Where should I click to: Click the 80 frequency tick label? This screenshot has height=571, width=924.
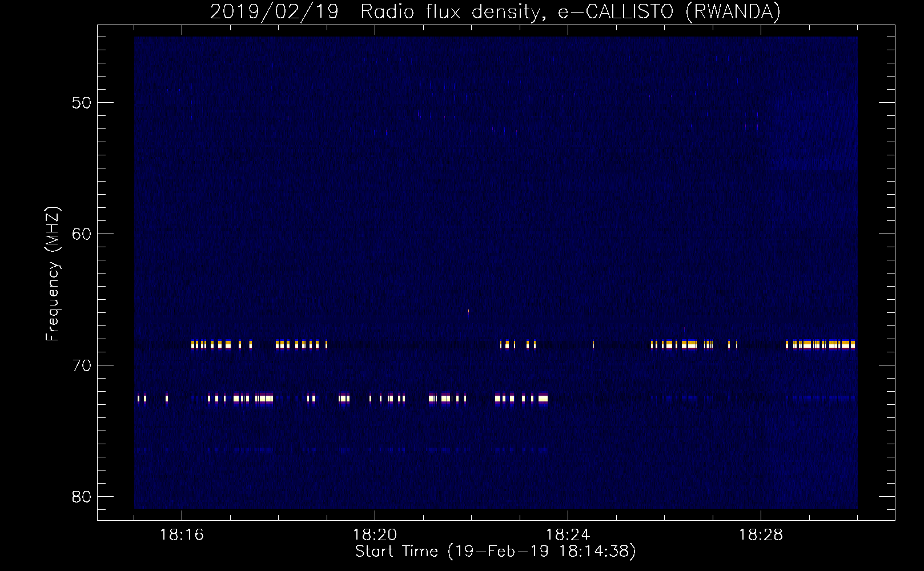82,497
